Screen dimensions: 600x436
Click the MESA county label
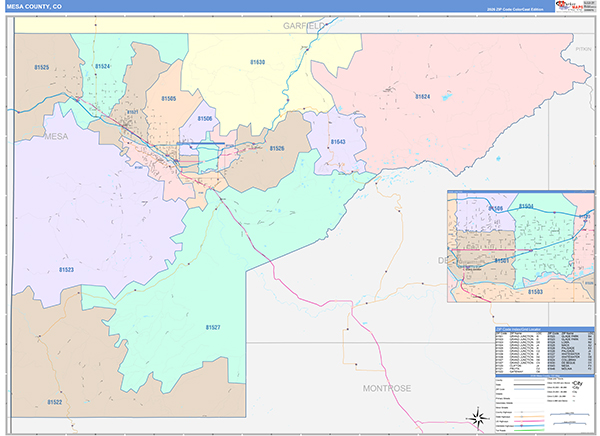(56, 136)
